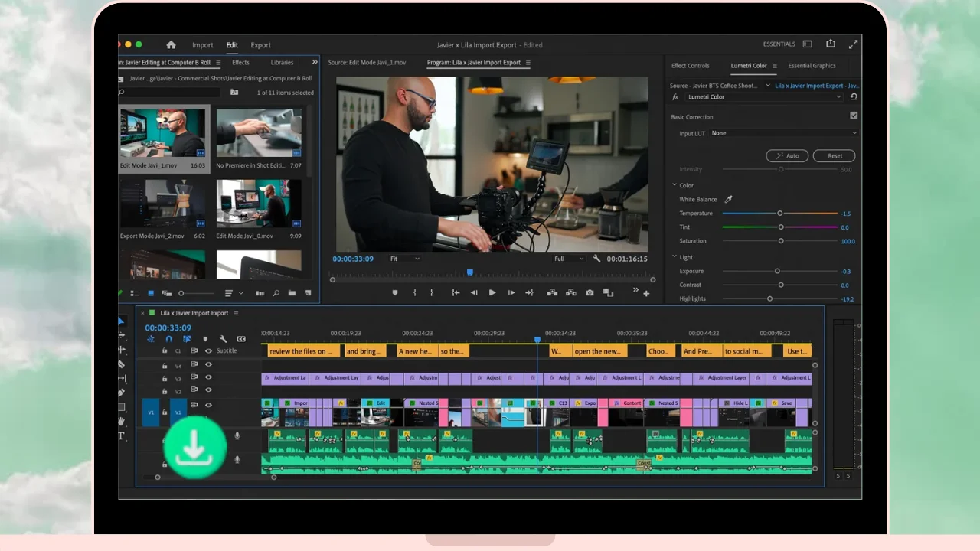
Task: Open the Libraries panel tab
Action: pos(282,63)
